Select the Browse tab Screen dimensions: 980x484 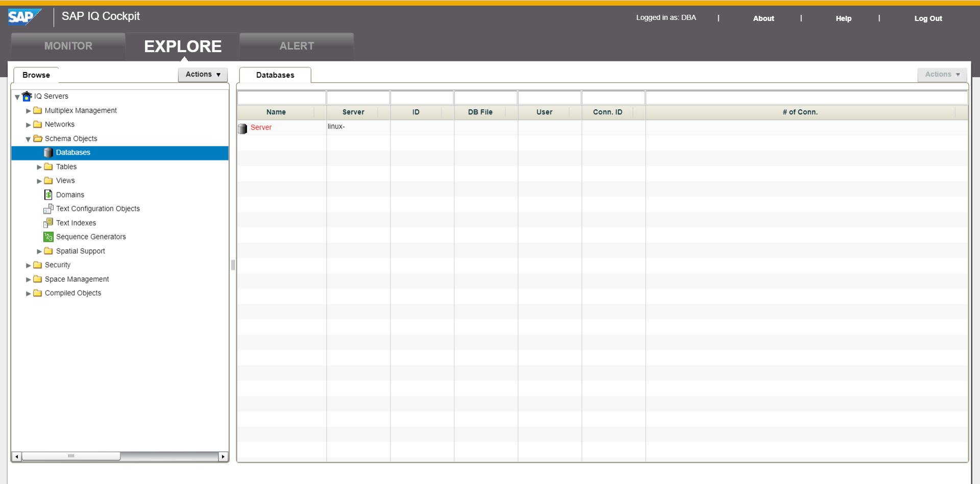36,75
